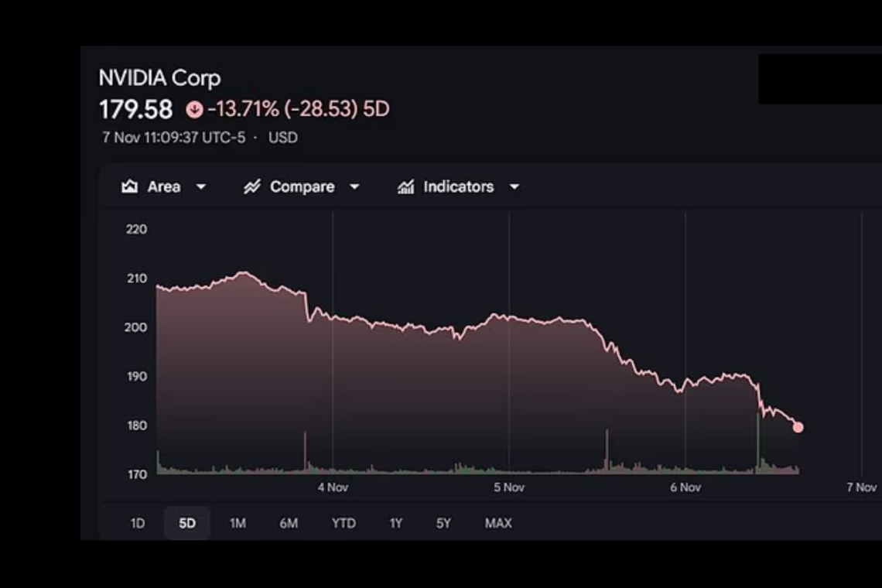Click the red downward arrow price indicator
Image resolution: width=882 pixels, height=588 pixels.
(x=193, y=109)
